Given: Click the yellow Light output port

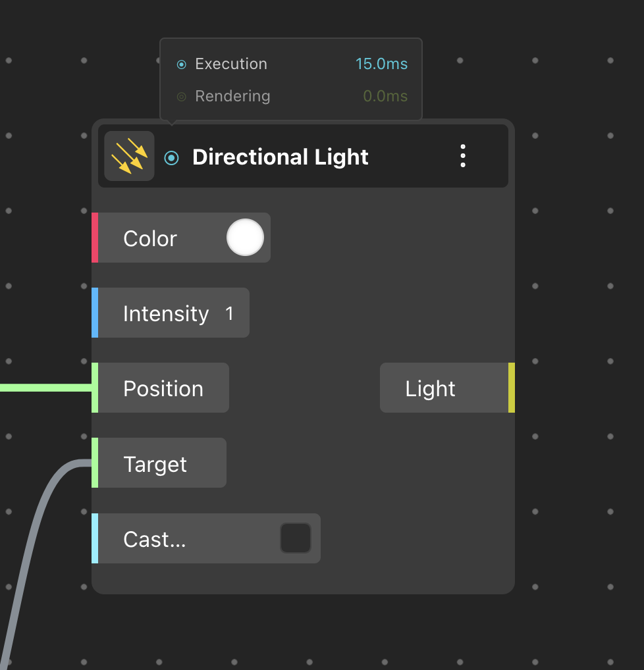Looking at the screenshot, I should (512, 388).
